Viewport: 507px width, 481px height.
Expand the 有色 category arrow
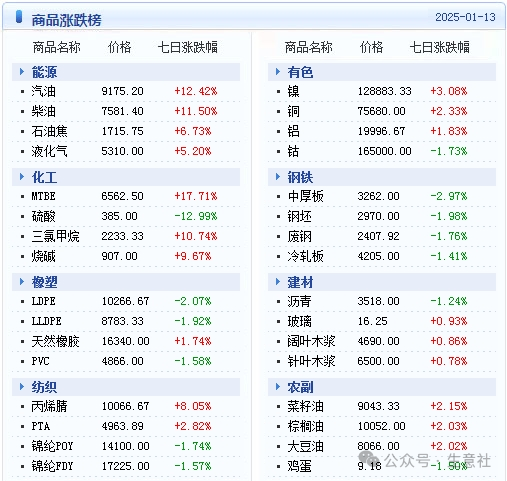[278, 71]
